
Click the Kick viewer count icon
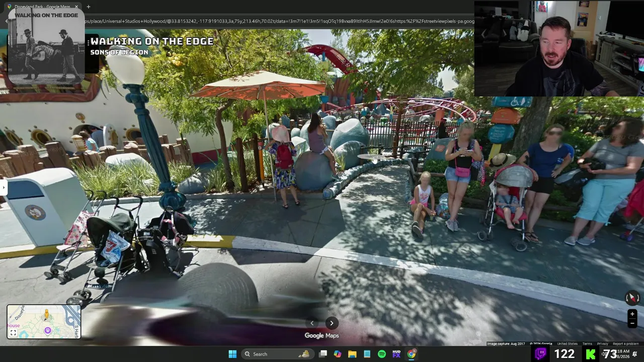(x=591, y=354)
